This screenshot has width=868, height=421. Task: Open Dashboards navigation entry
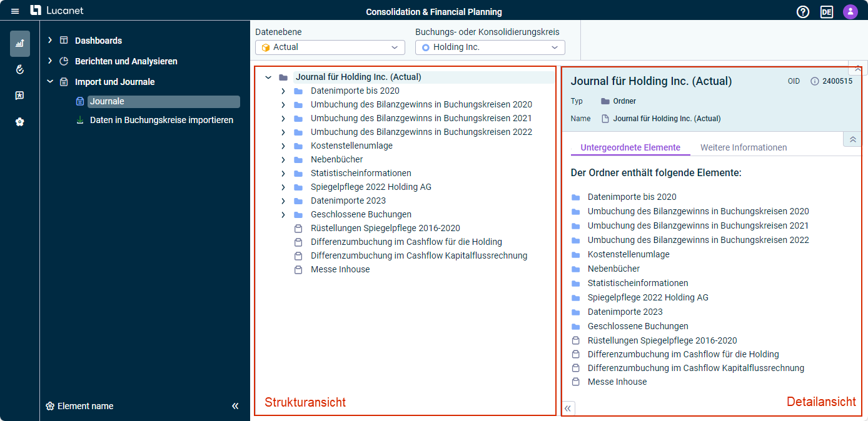(x=98, y=41)
